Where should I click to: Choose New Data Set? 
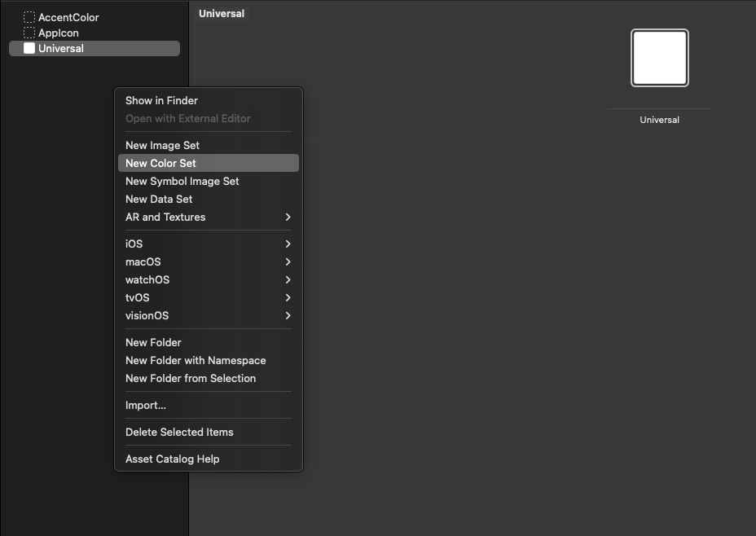click(209, 199)
